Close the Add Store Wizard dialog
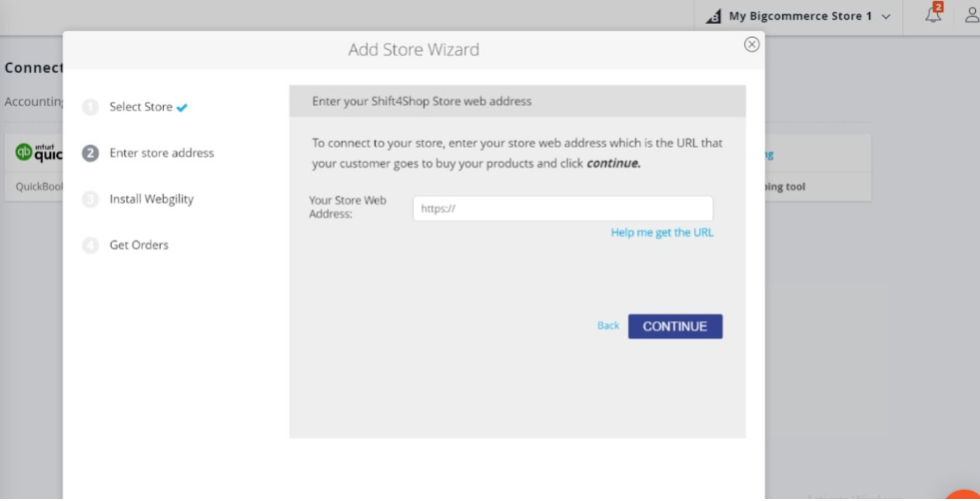This screenshot has width=980, height=501. pyautogui.click(x=752, y=44)
